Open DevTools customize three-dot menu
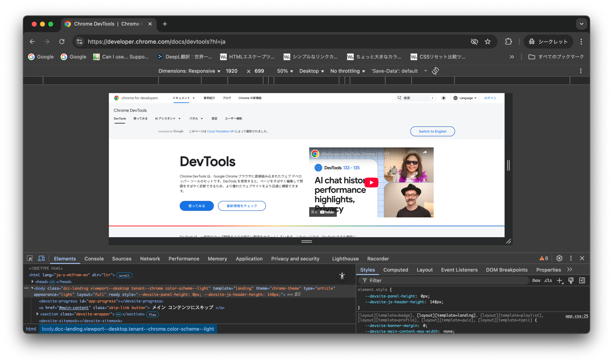 (x=571, y=258)
